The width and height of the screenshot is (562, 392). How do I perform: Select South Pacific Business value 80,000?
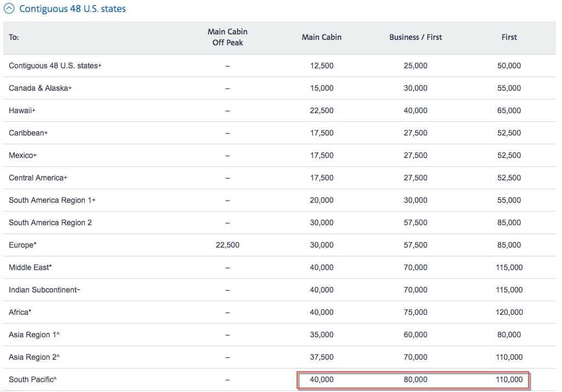(415, 379)
